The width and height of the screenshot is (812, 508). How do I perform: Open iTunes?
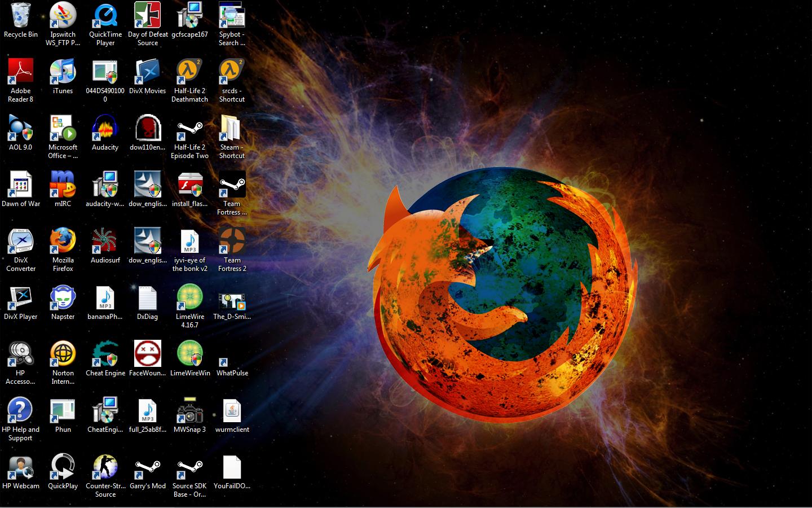63,73
